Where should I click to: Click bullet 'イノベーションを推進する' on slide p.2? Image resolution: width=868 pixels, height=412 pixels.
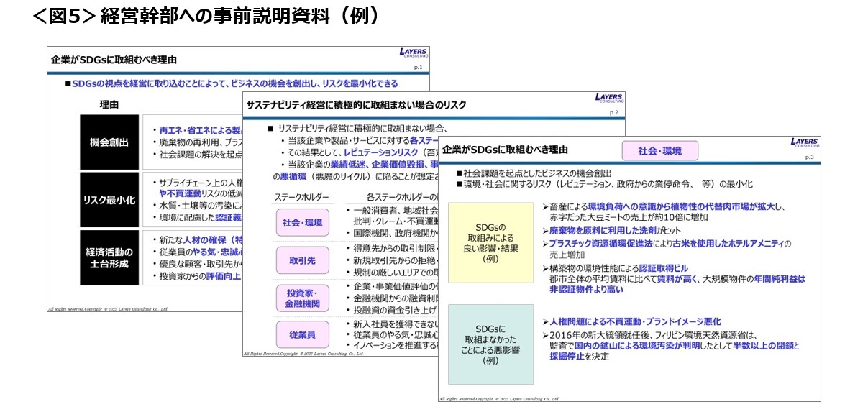coord(391,346)
